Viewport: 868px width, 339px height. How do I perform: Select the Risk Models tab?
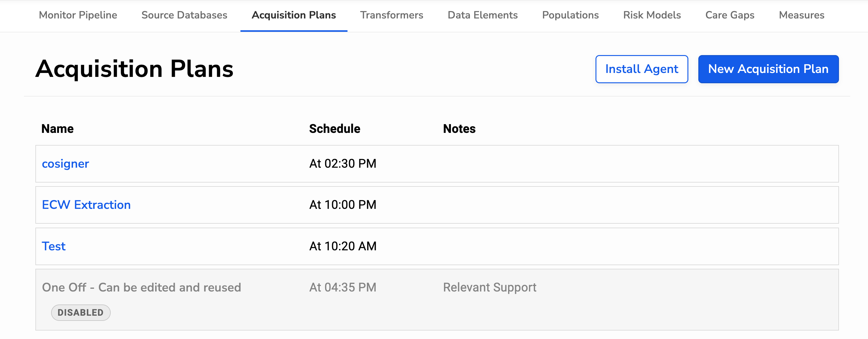pyautogui.click(x=652, y=15)
